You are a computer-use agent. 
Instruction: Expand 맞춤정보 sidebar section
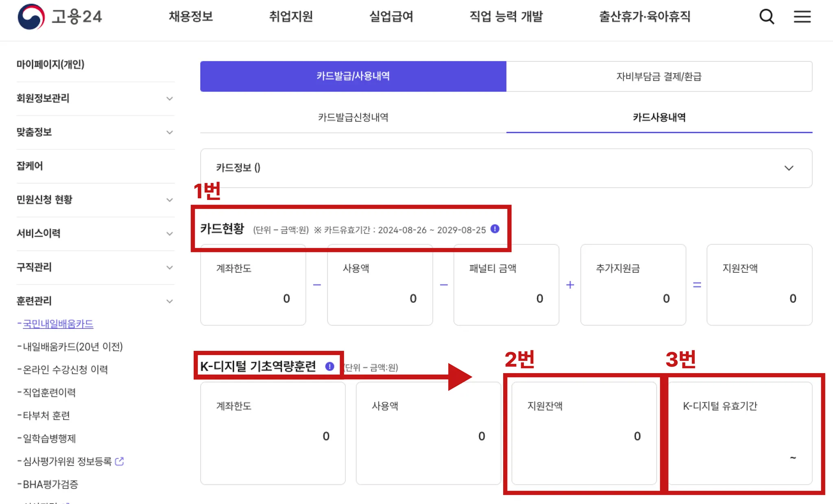(x=170, y=132)
